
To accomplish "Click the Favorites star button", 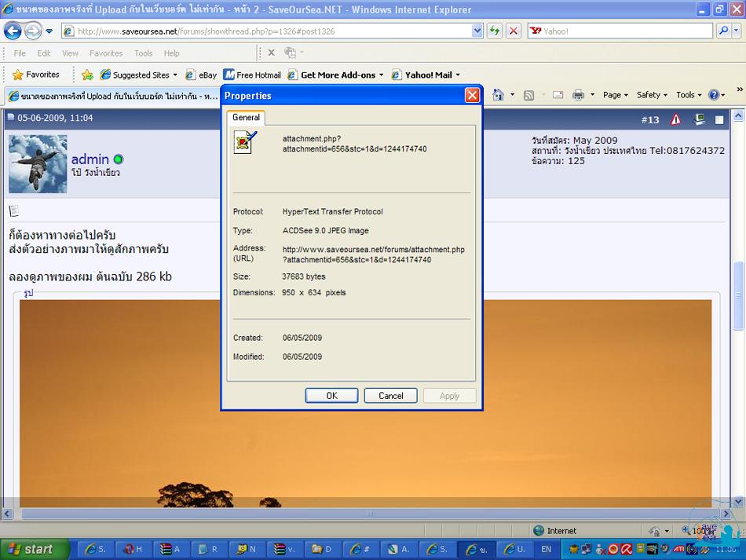I will 36,75.
